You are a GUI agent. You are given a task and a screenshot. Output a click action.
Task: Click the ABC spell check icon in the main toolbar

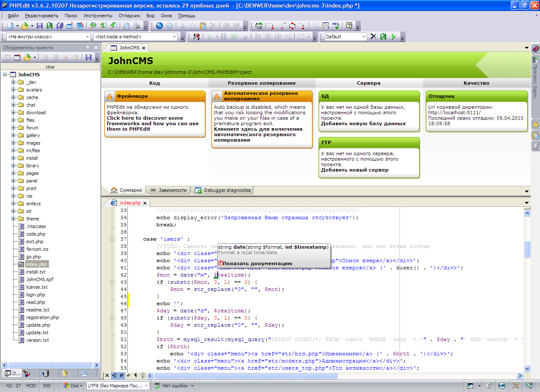pos(336,26)
